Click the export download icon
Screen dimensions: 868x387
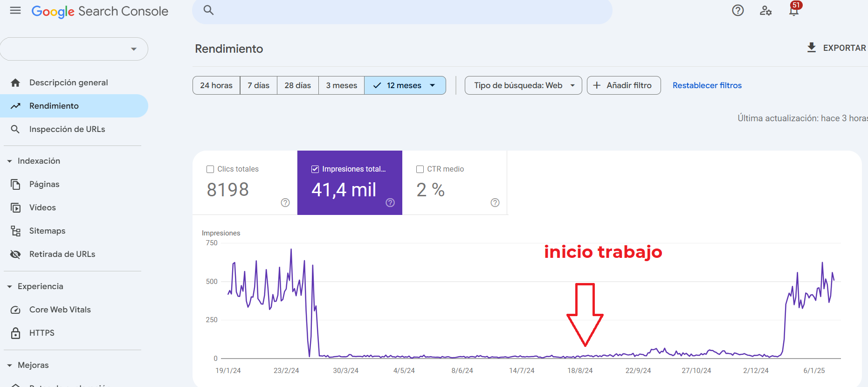[x=812, y=48]
